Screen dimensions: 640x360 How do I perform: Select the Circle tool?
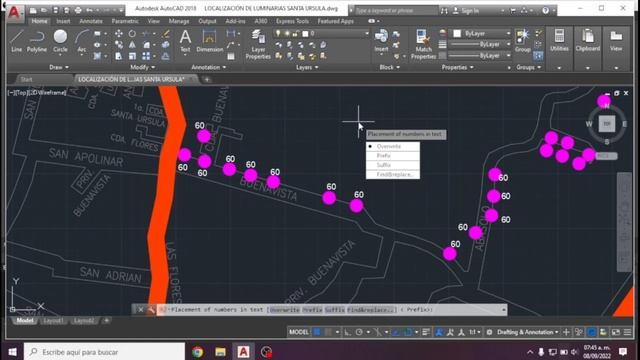(60, 41)
